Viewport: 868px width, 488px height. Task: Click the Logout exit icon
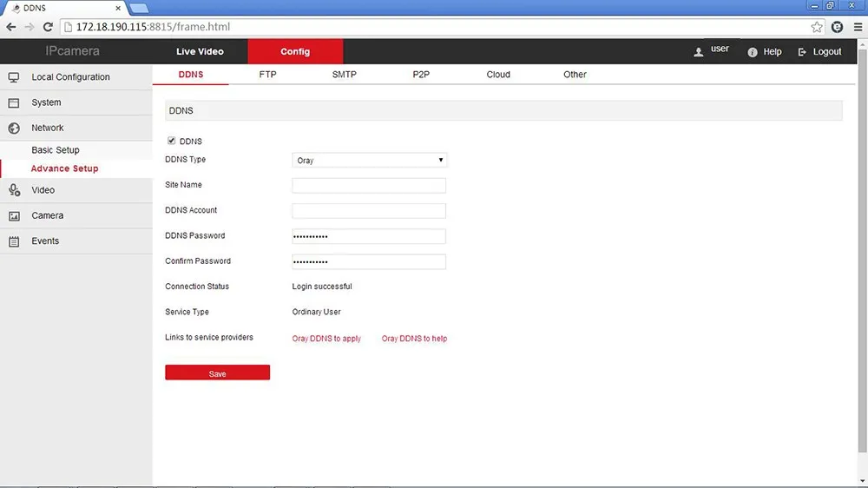(802, 52)
